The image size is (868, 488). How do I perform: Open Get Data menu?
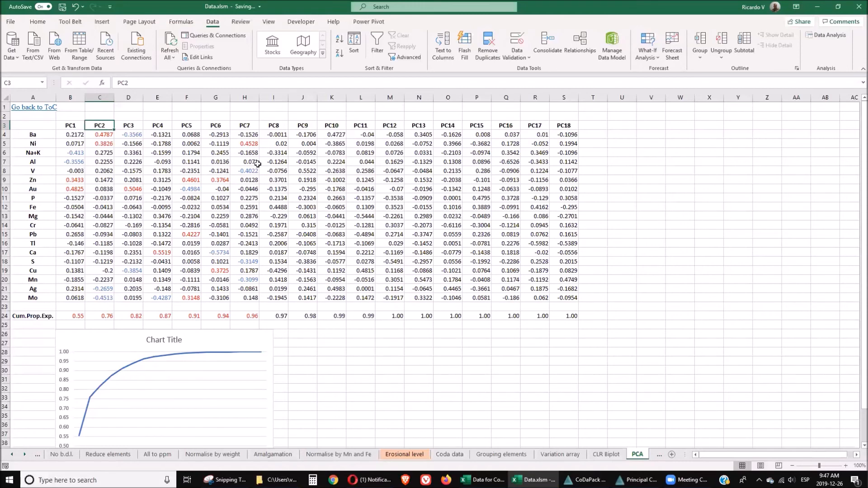[12, 46]
